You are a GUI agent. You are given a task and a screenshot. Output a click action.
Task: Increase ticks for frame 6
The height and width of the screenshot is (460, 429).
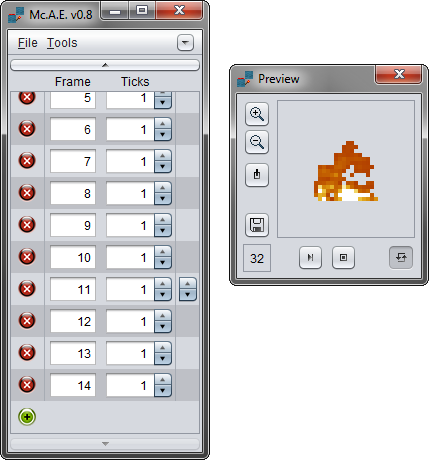[x=163, y=124]
